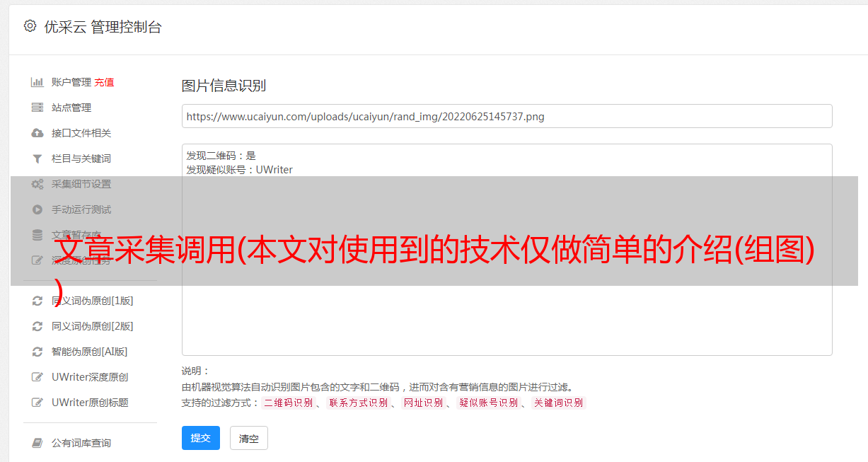Screen dimensions: 868x462
Task: Open 手动运行测试 menu item
Action: pos(81,209)
